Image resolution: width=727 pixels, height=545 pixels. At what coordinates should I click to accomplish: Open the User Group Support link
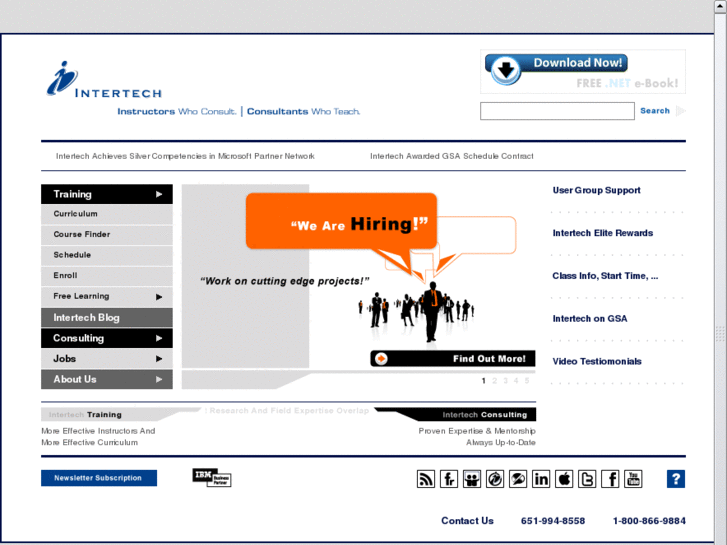pyautogui.click(x=596, y=190)
